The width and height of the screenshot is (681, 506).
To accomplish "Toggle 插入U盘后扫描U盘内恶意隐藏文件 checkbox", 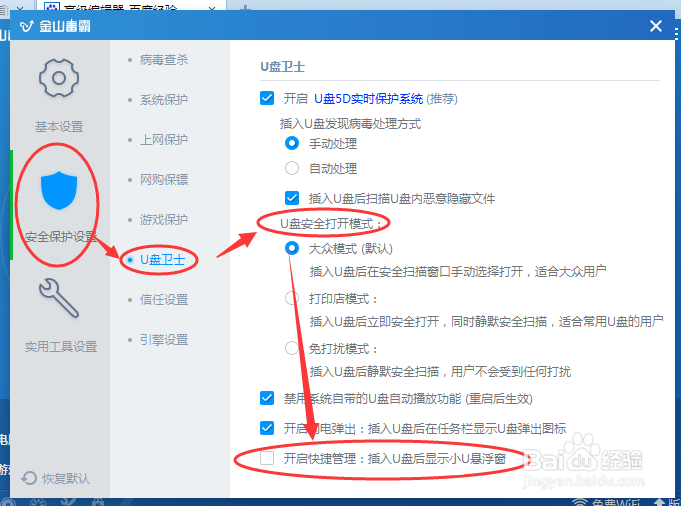I will (x=292, y=198).
